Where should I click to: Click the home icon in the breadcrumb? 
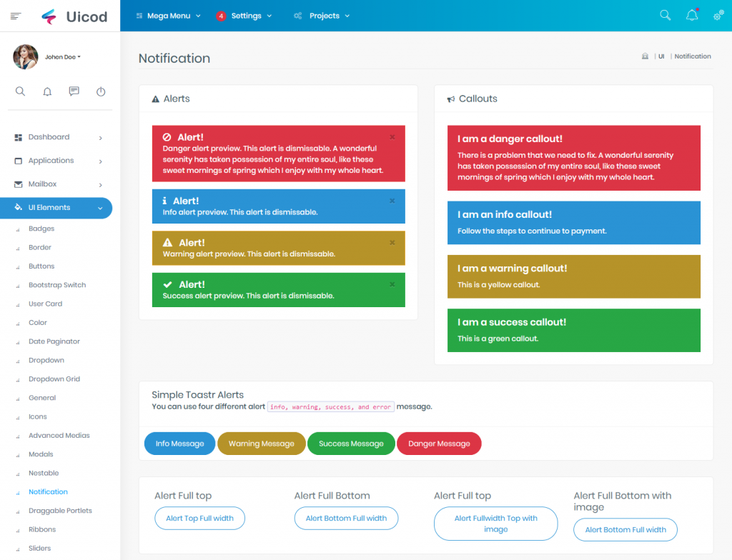(x=643, y=56)
